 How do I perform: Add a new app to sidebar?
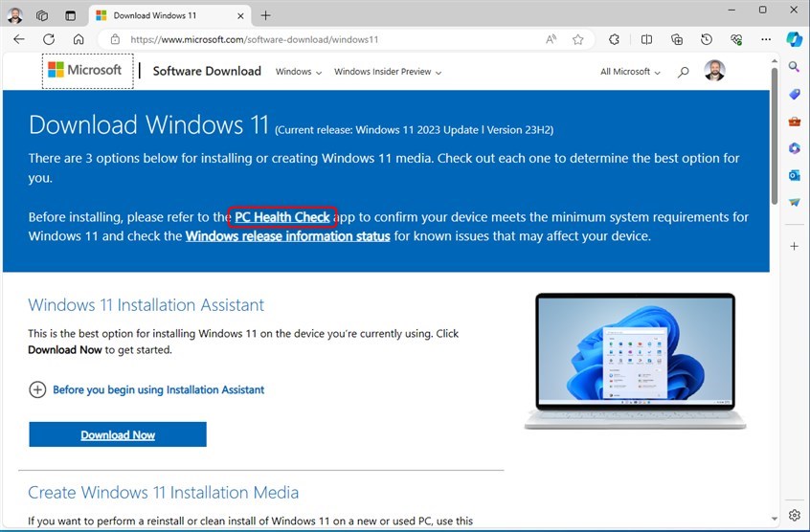tap(794, 246)
